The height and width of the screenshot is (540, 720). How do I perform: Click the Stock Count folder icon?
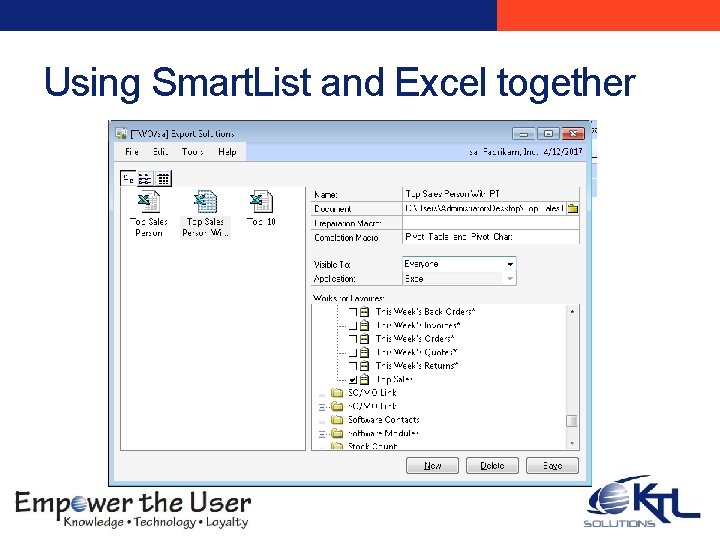tap(338, 445)
